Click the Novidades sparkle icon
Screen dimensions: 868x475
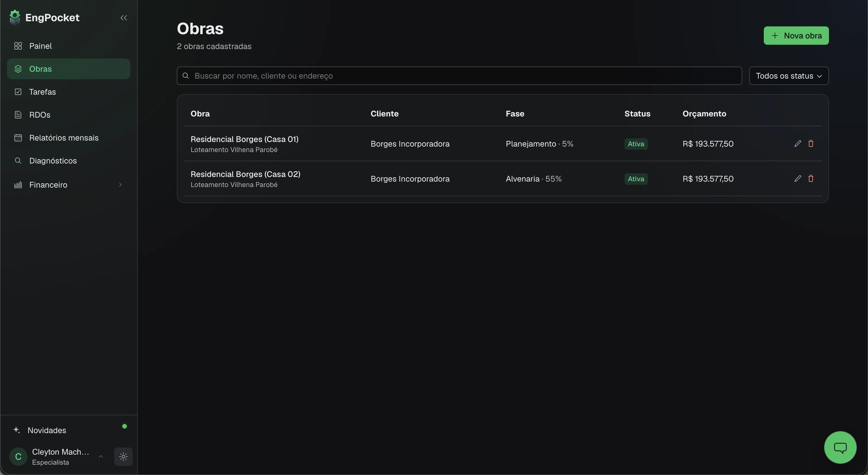click(x=17, y=430)
